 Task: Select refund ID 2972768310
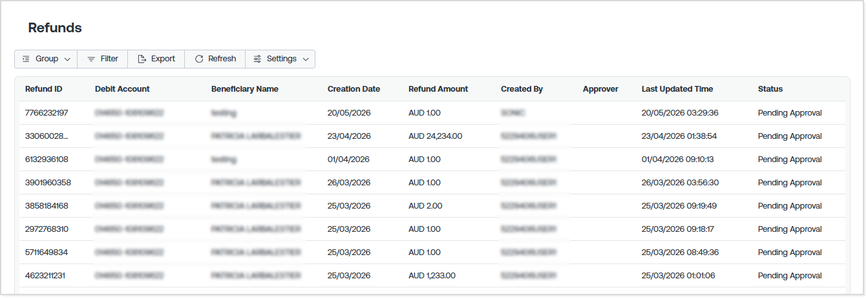[x=47, y=229]
